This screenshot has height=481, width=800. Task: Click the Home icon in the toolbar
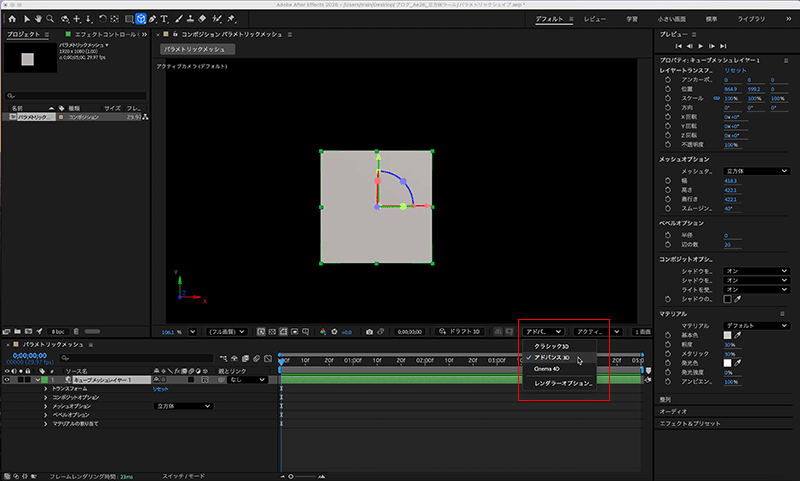pos(12,18)
